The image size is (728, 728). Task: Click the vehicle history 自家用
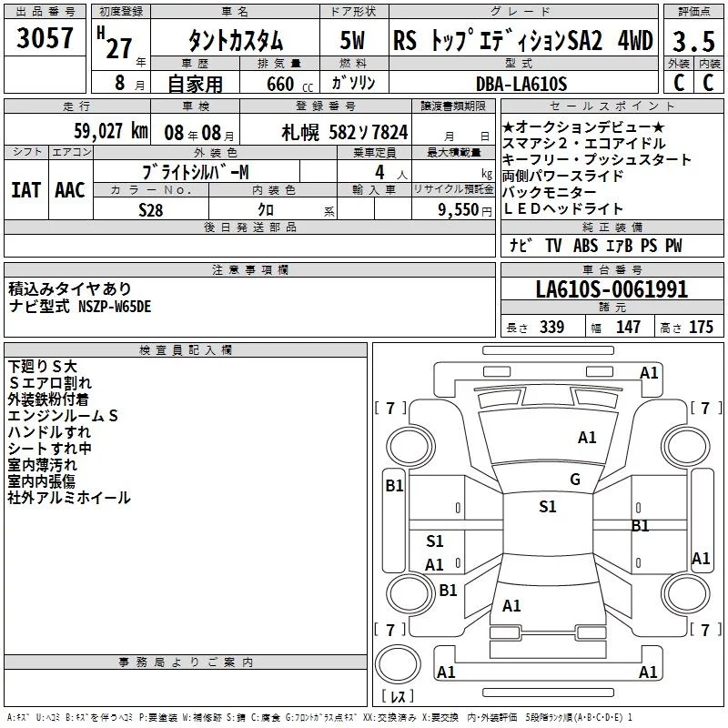coord(195,84)
